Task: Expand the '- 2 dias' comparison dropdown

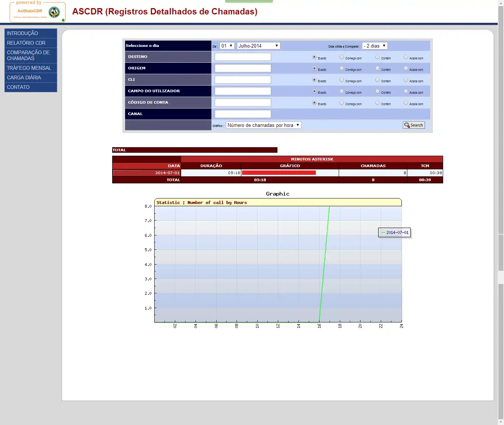Action: (375, 46)
